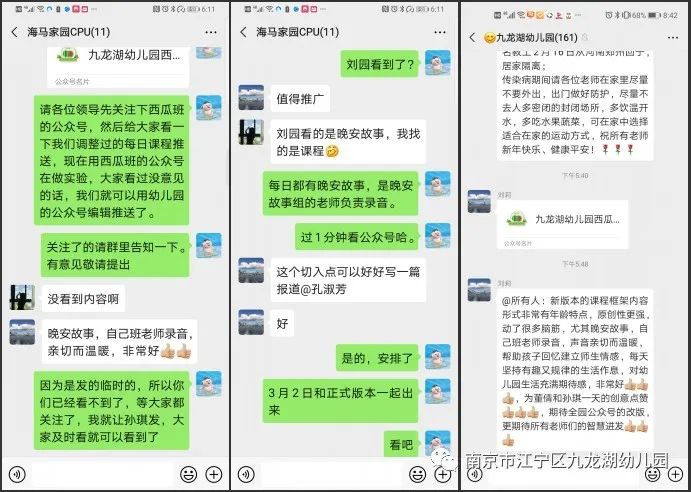The image size is (691, 492).
Task: Tap the @孔淑芳 mention message bubble
Action: pos(348,280)
